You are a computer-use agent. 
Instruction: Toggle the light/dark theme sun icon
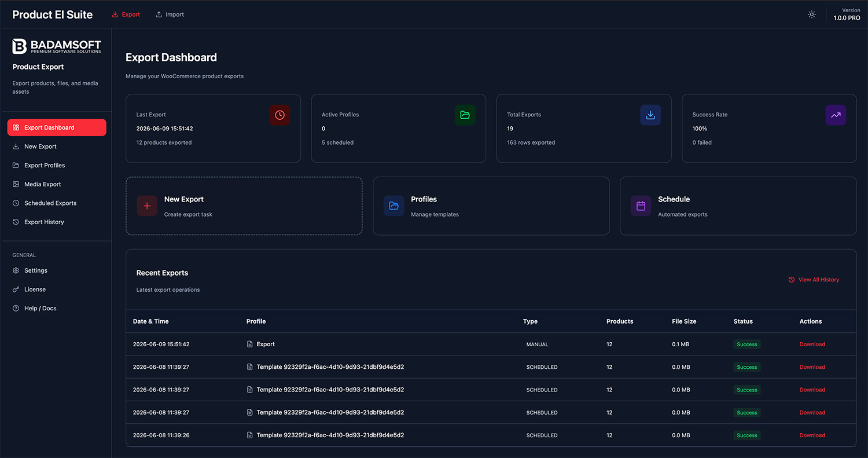[812, 14]
